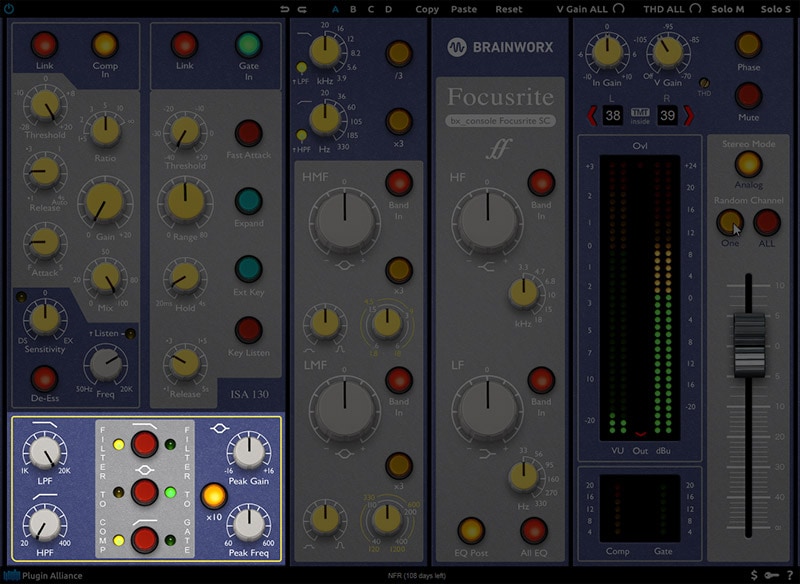Select preset slot B
Viewport: 800px width, 584px height.
[x=353, y=9]
